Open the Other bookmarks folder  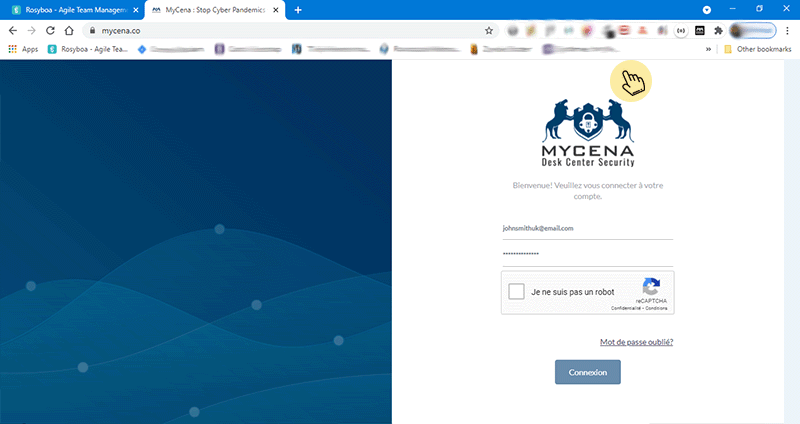coord(757,48)
